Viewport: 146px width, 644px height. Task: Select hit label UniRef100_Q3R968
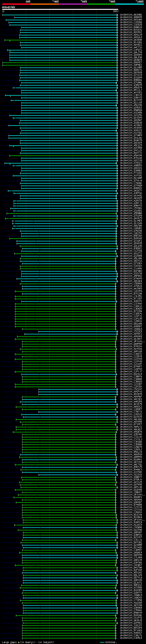point(131,608)
